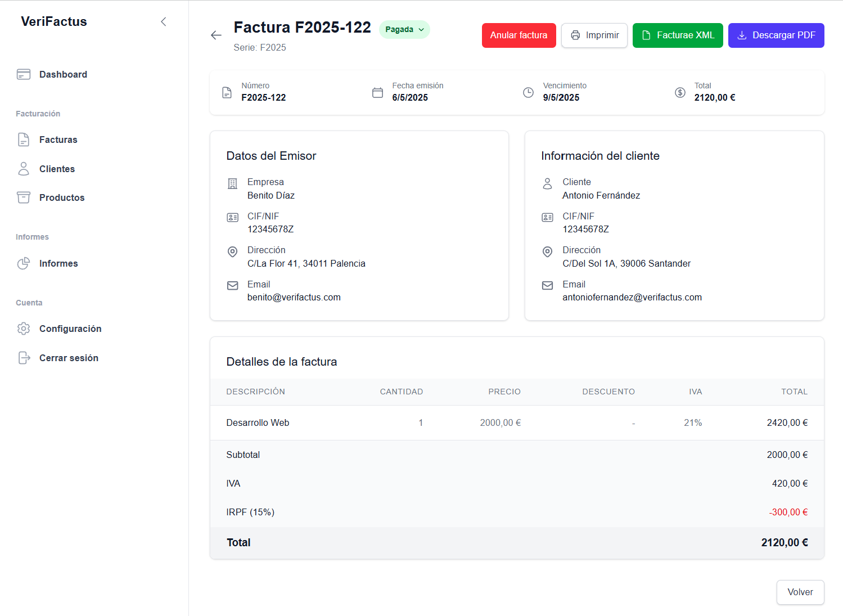The image size is (843, 616).
Task: Download the Facturae XML file
Action: [678, 35]
